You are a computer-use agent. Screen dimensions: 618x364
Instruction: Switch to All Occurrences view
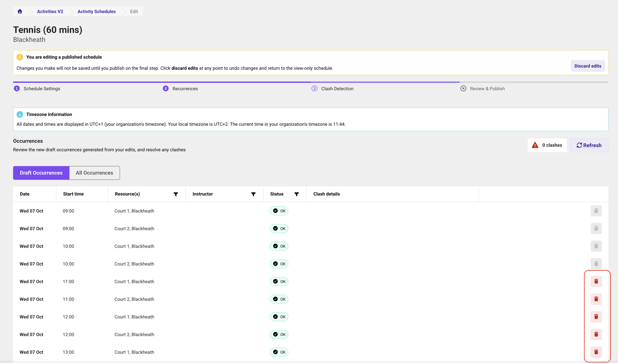pyautogui.click(x=94, y=173)
